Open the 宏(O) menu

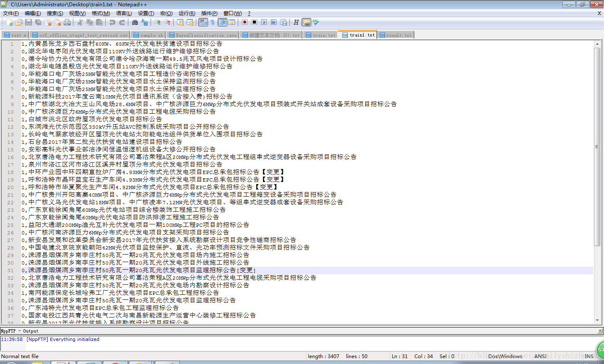(x=166, y=13)
